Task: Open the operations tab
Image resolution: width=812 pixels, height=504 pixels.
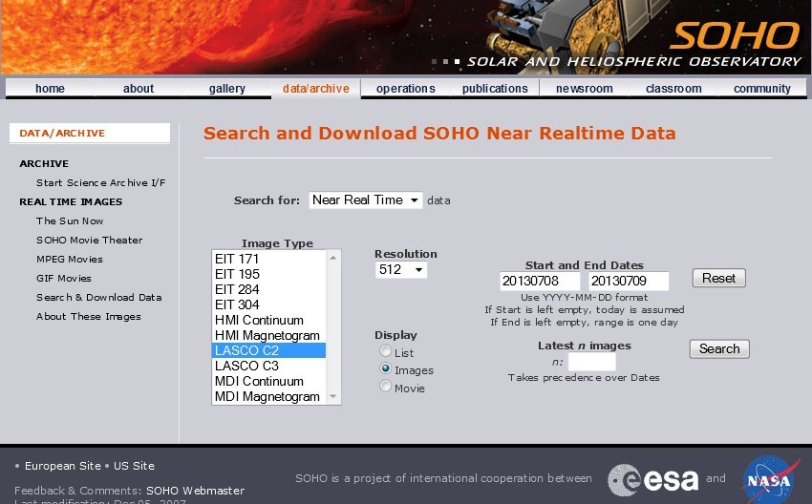Action: point(405,89)
